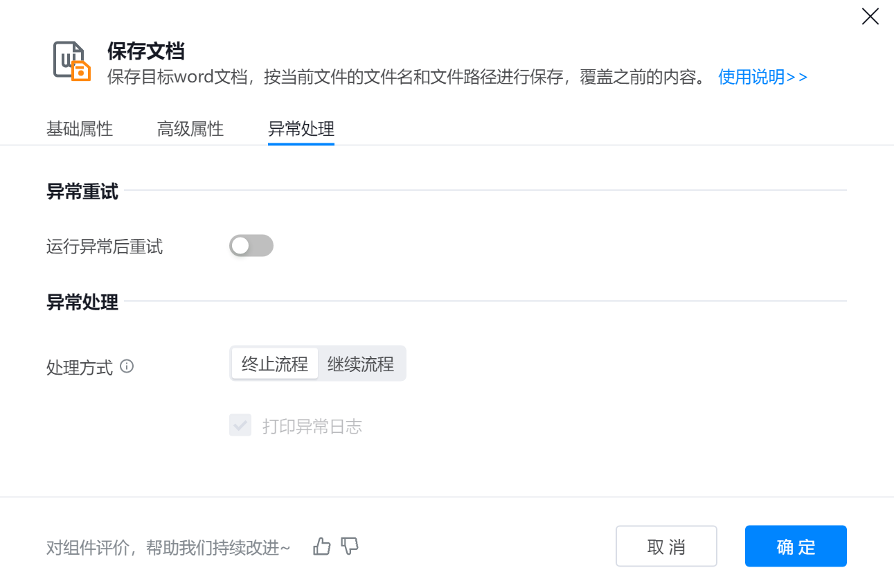Click the 异常重试 section heading
Viewport: 894px width, 588px height.
click(82, 191)
